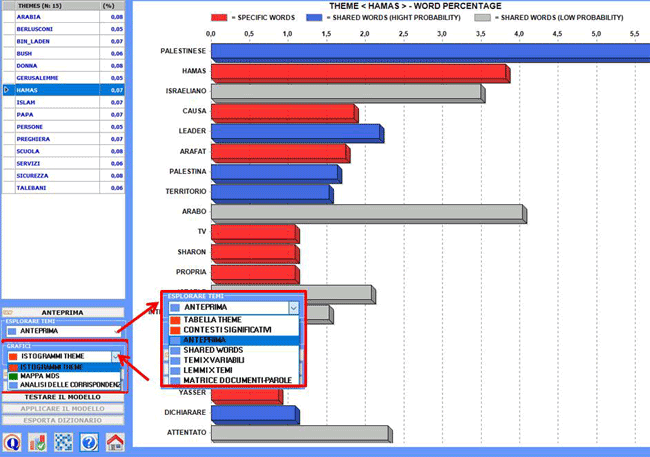Select the BUSH theme row
Viewport: 650px width, 457px height.
point(63,53)
